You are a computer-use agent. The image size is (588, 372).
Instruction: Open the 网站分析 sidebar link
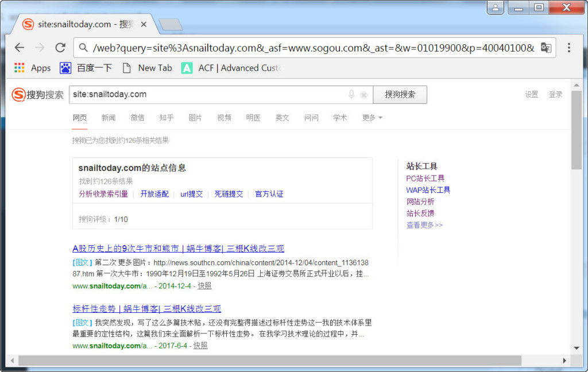[x=420, y=201]
